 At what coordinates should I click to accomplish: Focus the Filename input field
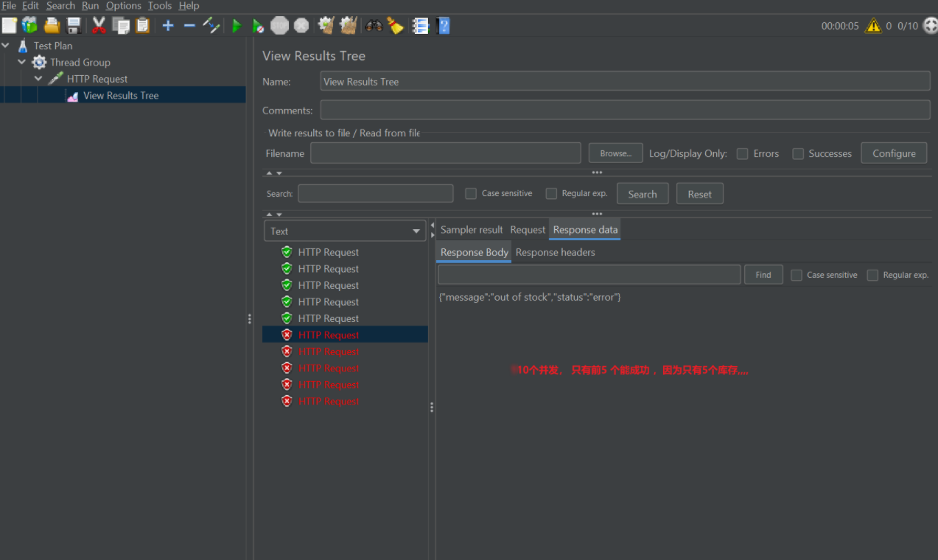[x=446, y=153]
